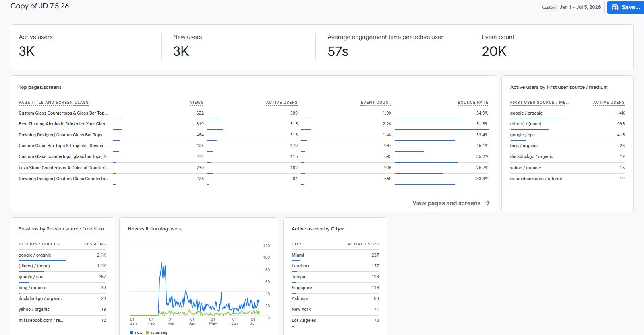Click the Event count summary metric
The image size is (644, 335).
[x=498, y=37]
